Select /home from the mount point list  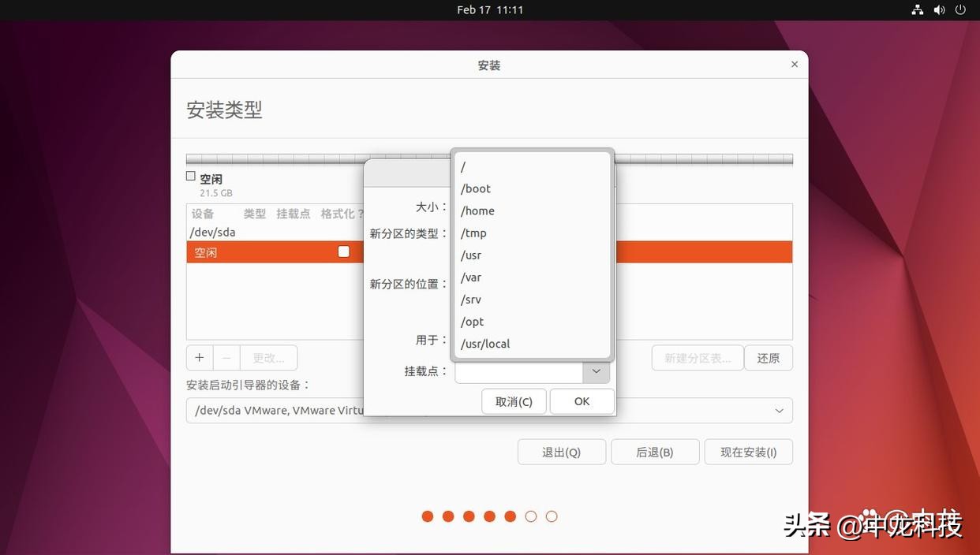[477, 210]
